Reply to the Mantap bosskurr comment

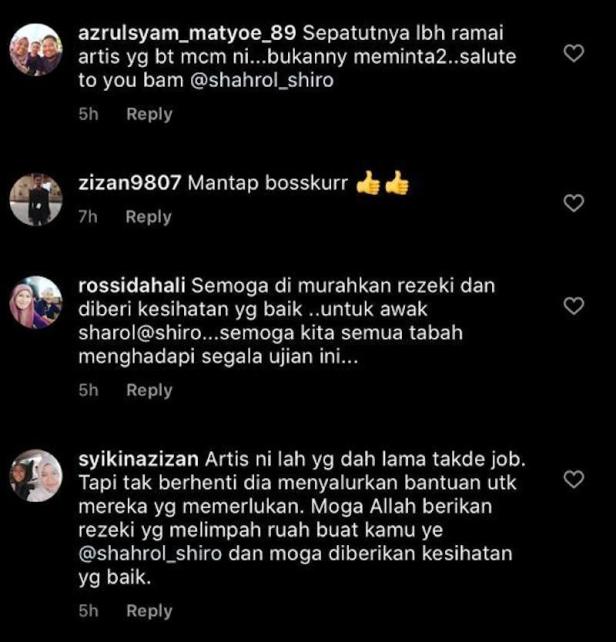149,217
